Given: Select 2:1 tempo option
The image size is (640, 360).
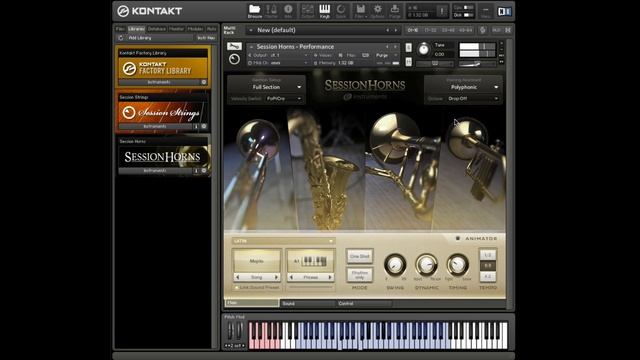Looking at the screenshot, I should click(x=488, y=276).
